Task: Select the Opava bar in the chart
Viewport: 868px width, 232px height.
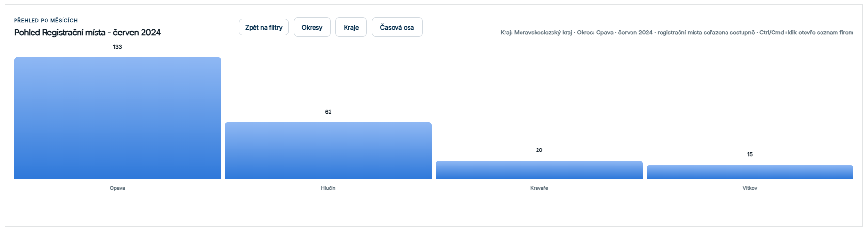Action: click(x=117, y=118)
